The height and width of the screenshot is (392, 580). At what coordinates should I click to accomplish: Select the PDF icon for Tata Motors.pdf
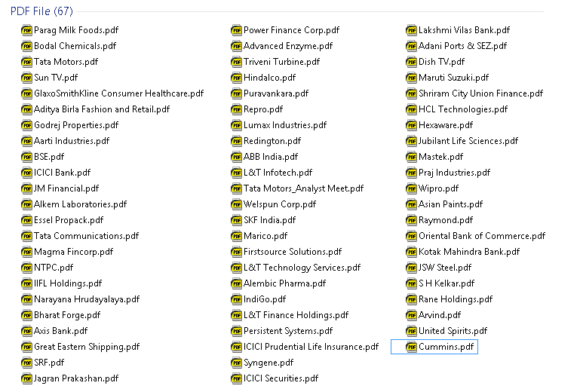[27, 62]
